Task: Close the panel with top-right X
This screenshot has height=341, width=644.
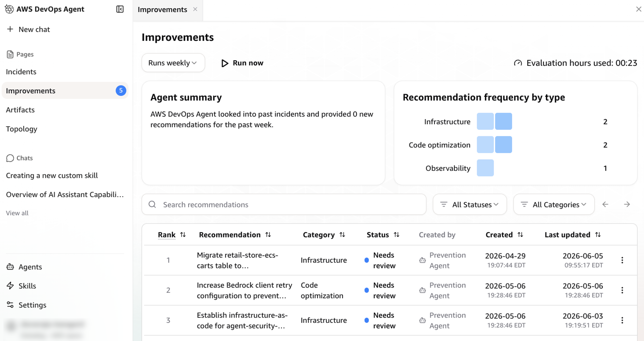Action: tap(639, 9)
